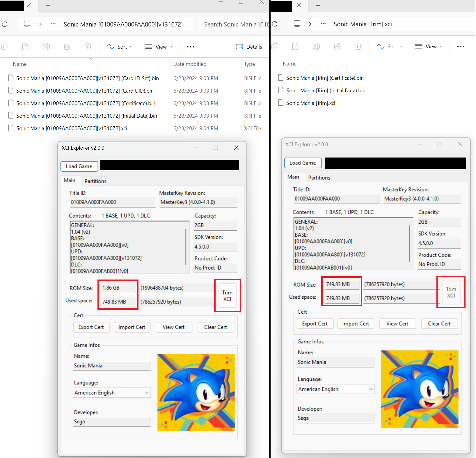Click Clear Cert in right XCI Explorer
The height and width of the screenshot is (458, 476).
click(x=439, y=324)
